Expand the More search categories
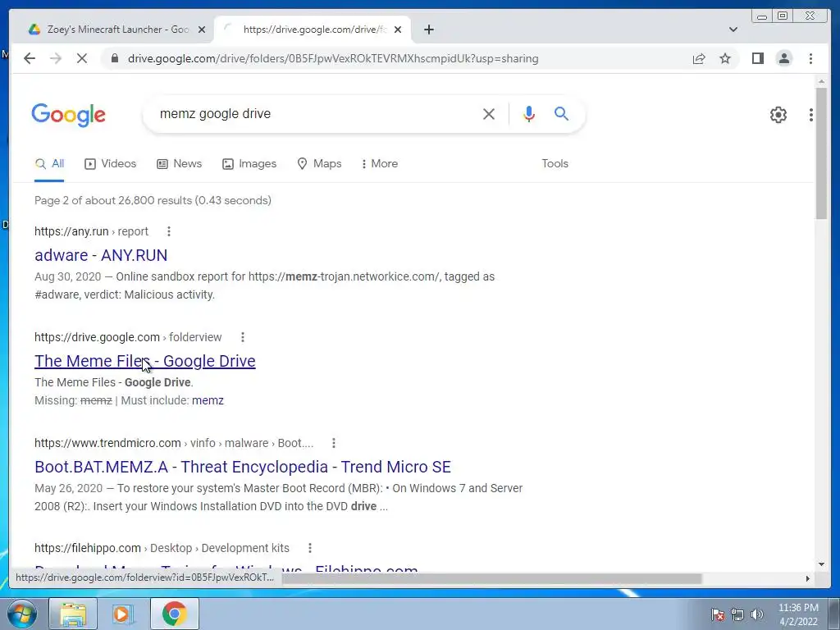This screenshot has height=630, width=840. pyautogui.click(x=380, y=164)
